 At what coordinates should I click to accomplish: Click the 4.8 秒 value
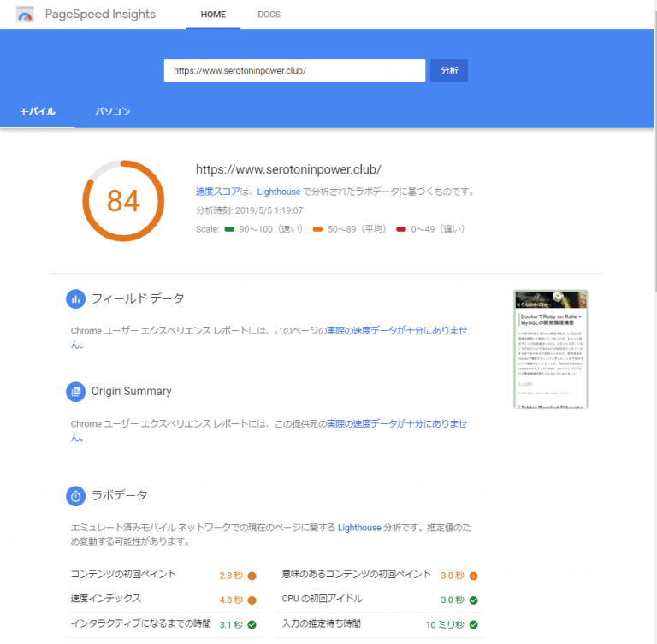(x=231, y=600)
